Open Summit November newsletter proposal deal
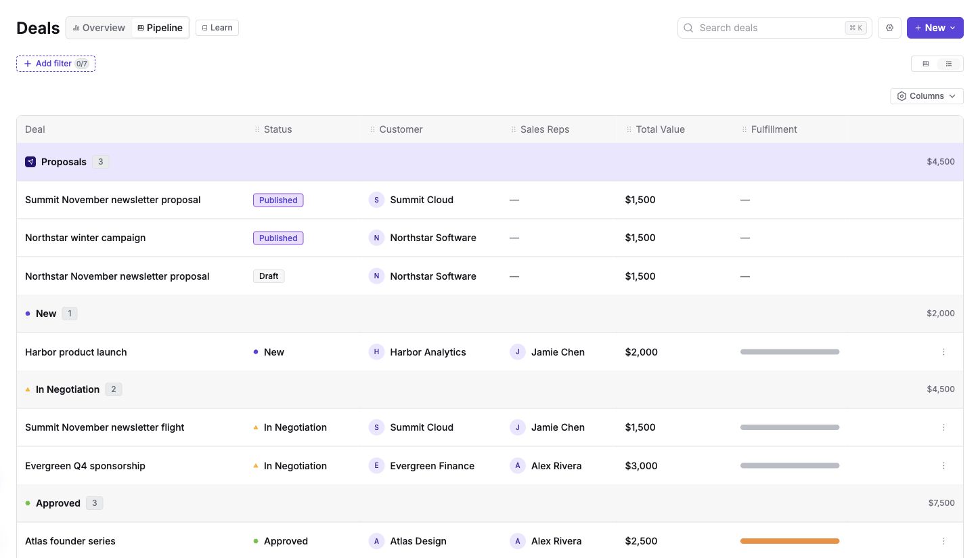Viewport: 980px width, 558px height. pyautogui.click(x=113, y=200)
